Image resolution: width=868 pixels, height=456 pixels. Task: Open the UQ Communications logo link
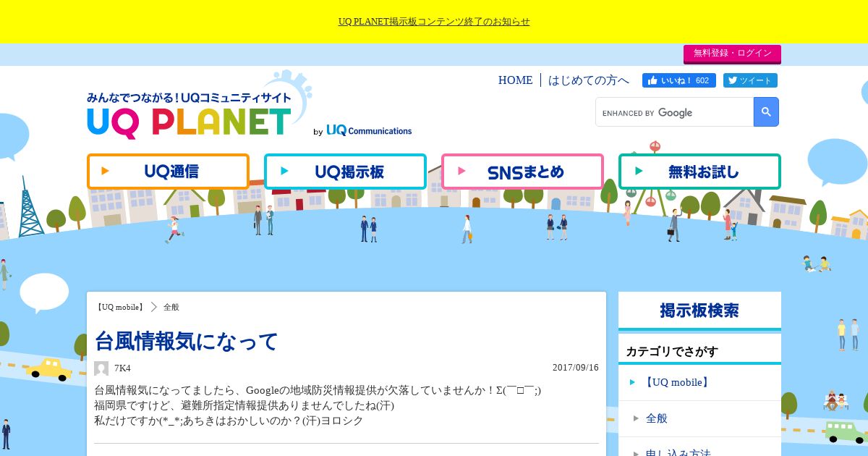pos(369,130)
